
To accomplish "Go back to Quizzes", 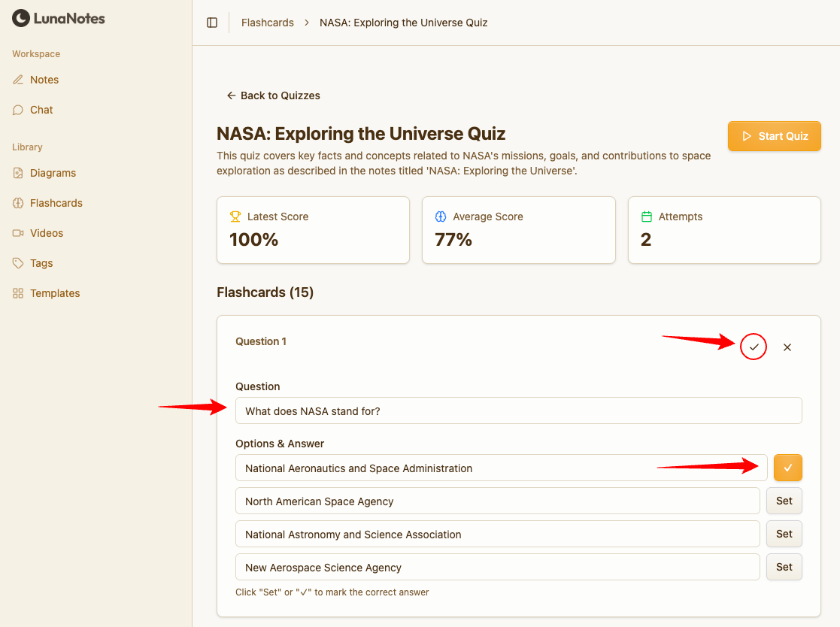I will (274, 95).
